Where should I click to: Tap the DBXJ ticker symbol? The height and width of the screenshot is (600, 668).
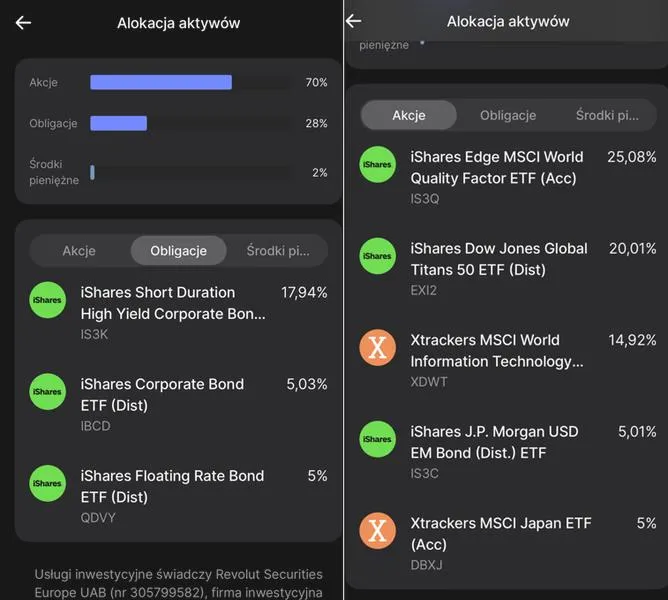click(426, 565)
